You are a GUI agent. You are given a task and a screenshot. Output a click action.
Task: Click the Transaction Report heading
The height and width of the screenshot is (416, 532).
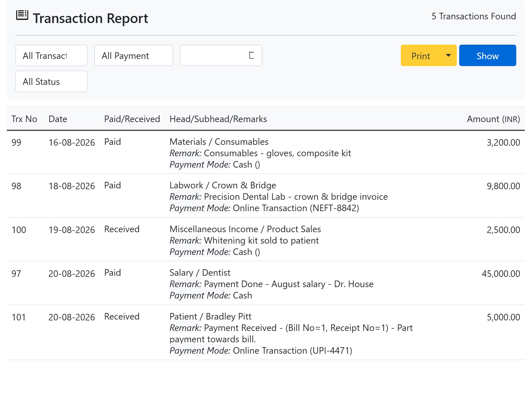(x=91, y=18)
